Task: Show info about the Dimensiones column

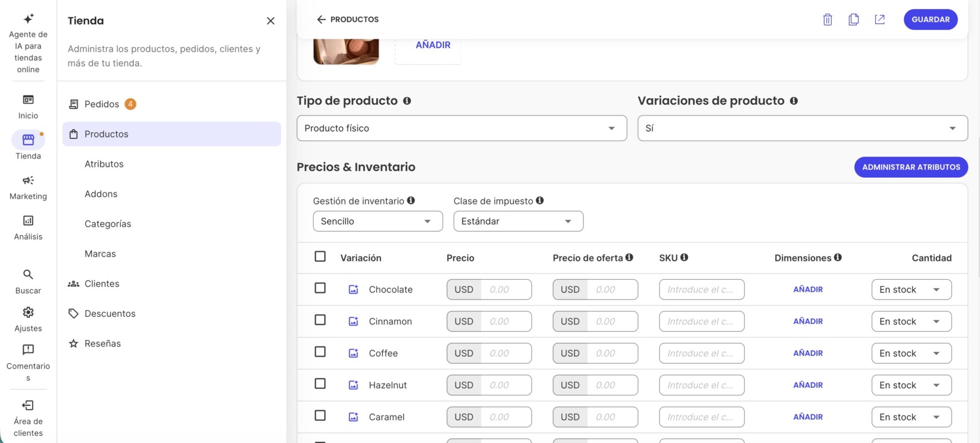Action: click(838, 257)
